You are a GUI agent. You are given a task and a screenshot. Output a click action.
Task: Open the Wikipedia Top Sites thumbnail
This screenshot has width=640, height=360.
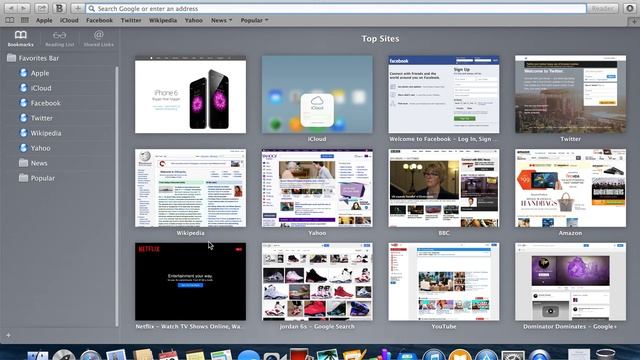(x=191, y=188)
